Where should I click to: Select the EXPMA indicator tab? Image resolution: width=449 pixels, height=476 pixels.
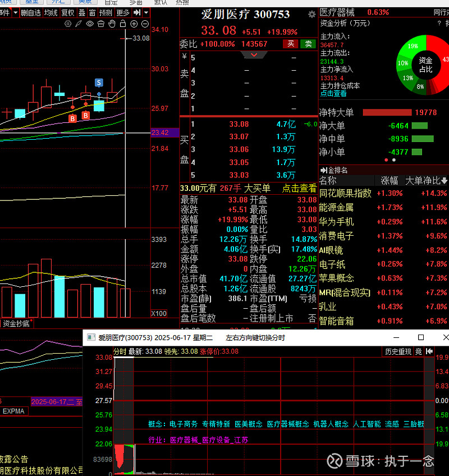pos(13,411)
